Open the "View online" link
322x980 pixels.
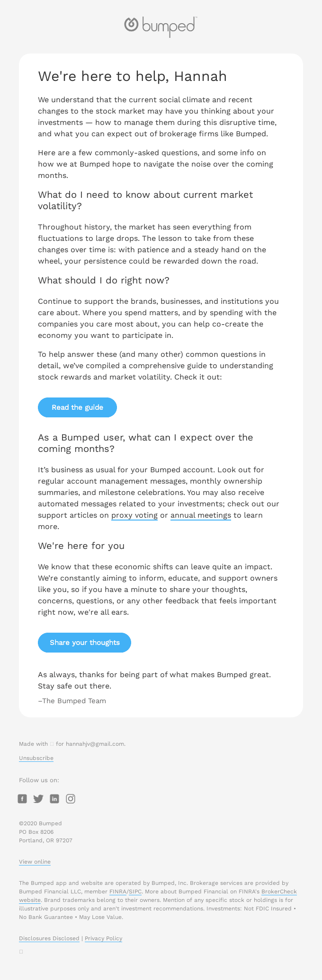[x=35, y=862]
